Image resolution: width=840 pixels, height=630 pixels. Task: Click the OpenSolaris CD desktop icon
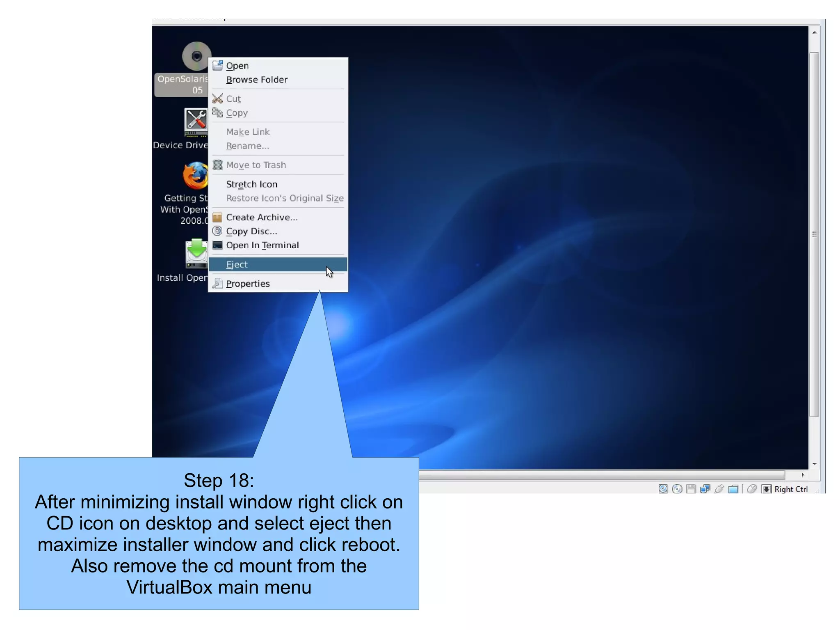point(196,56)
